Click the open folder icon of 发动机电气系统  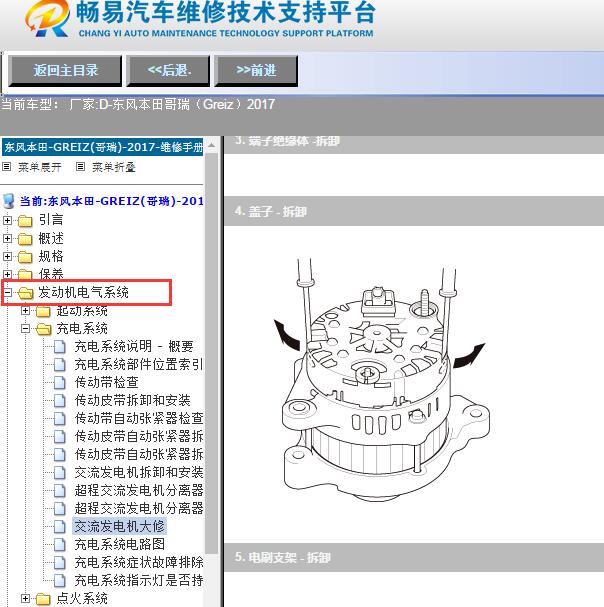[26, 293]
